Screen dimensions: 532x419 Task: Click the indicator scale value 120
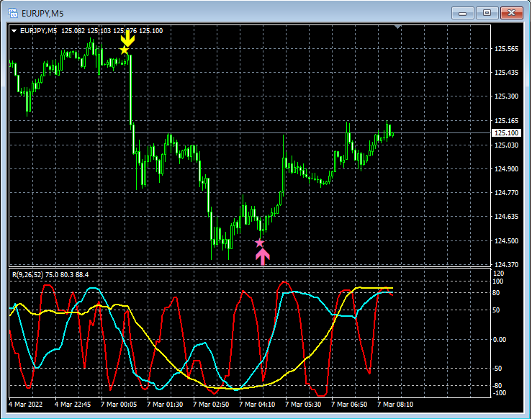tap(498, 274)
